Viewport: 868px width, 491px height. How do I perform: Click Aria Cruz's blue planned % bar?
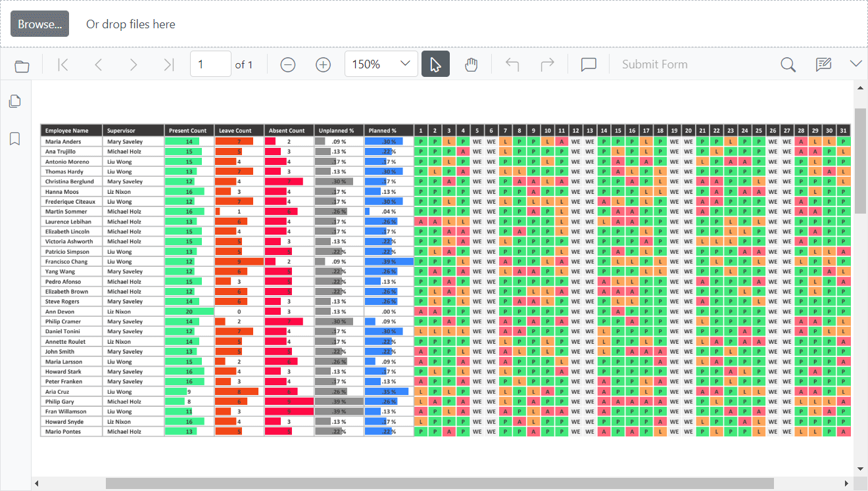point(387,392)
